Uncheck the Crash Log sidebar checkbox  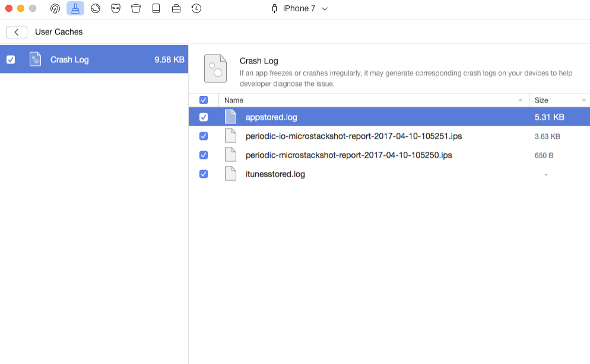[11, 59]
